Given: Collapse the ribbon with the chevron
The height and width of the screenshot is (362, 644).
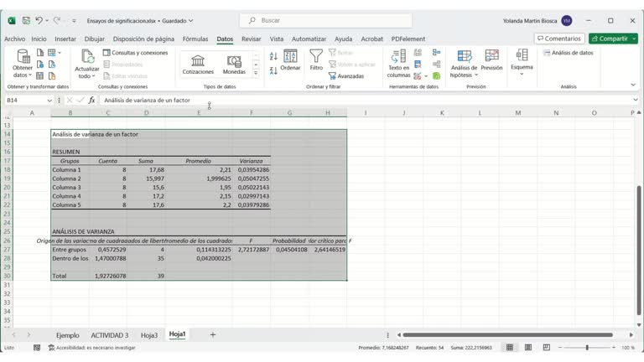Looking at the screenshot, I should coord(633,85).
